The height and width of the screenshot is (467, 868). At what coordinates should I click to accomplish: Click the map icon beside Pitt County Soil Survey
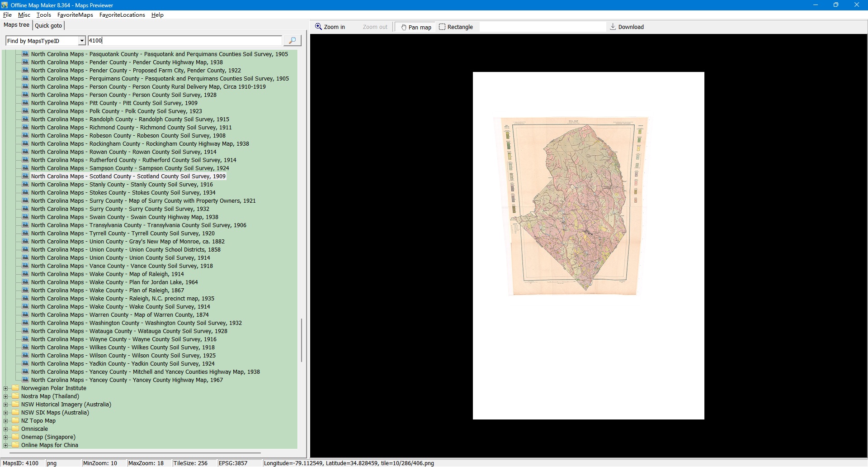pos(25,103)
